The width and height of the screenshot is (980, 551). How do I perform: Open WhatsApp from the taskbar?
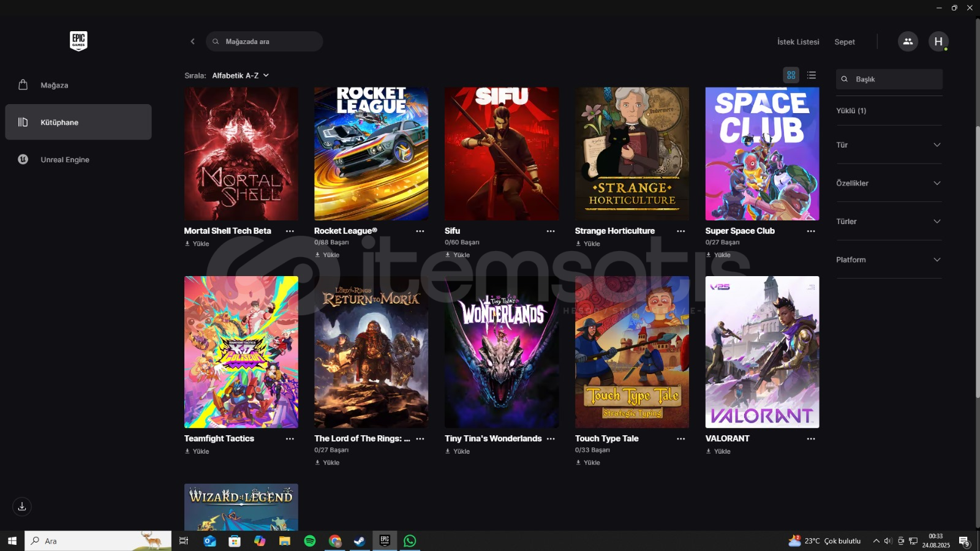[x=410, y=541]
